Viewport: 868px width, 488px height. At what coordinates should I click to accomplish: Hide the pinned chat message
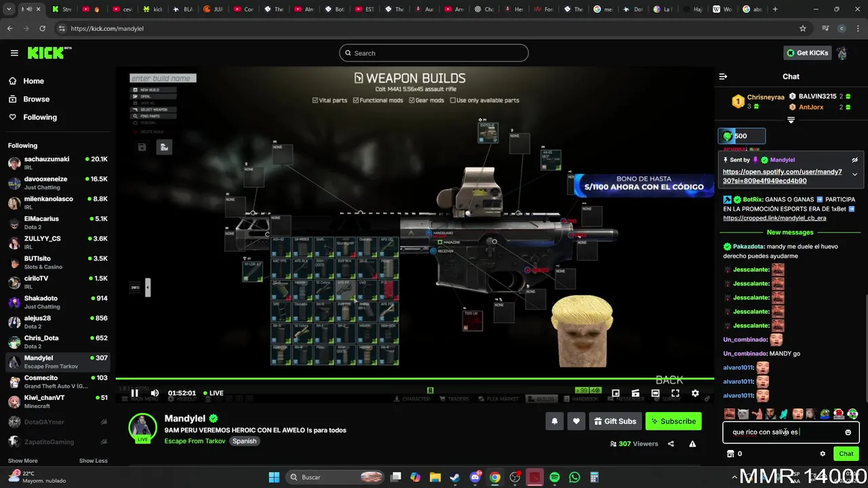click(x=854, y=160)
